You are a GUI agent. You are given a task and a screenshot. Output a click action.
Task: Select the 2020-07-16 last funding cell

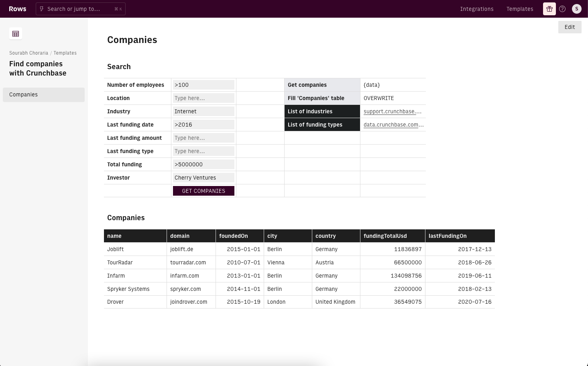tap(460, 302)
